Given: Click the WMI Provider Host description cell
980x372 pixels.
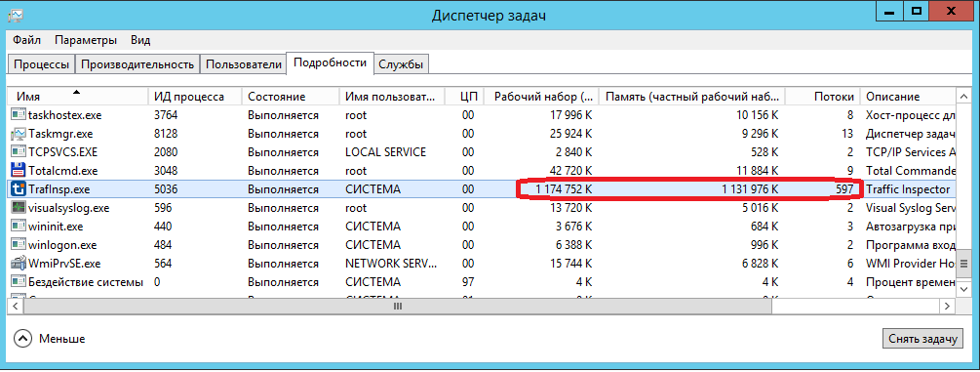Looking at the screenshot, I should [911, 264].
